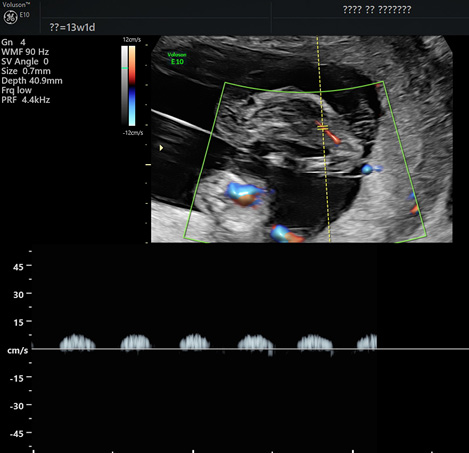Click the grayscale map bar
The height and width of the screenshot is (453, 469).
tap(124, 86)
